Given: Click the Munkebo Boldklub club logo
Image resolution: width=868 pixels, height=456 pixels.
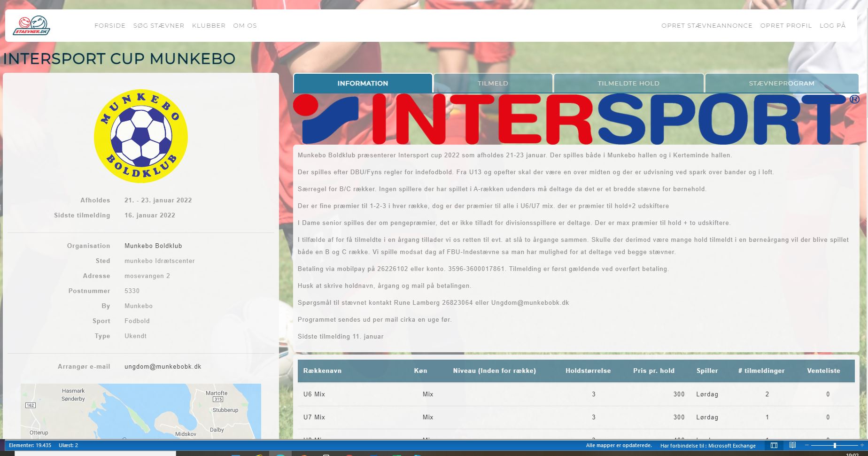Looking at the screenshot, I should point(141,136).
